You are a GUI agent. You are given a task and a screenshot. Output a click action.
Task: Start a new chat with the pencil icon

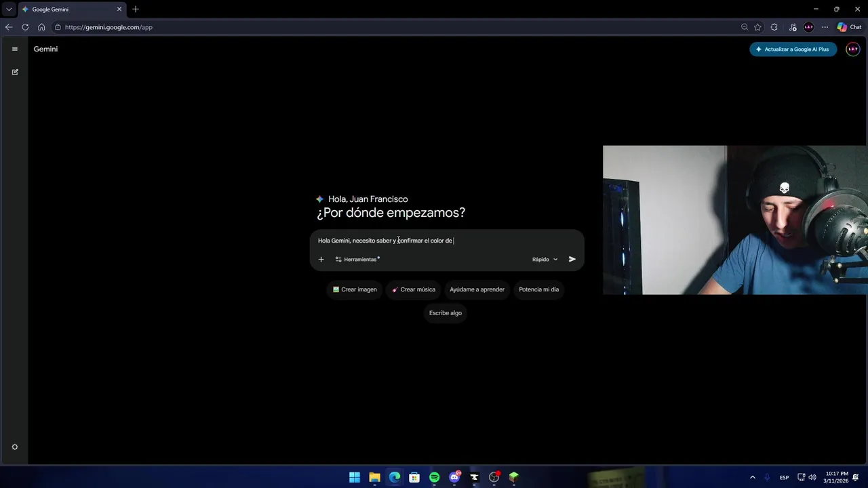(x=15, y=72)
